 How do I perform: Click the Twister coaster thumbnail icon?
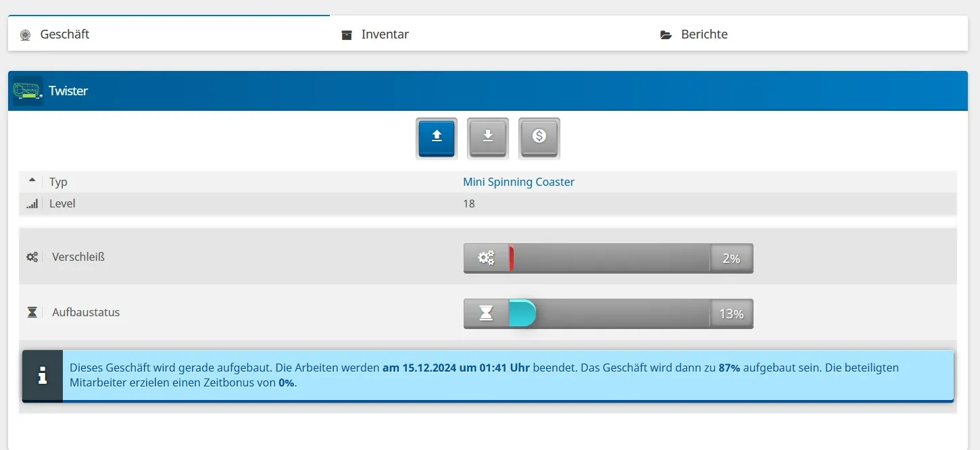point(28,91)
